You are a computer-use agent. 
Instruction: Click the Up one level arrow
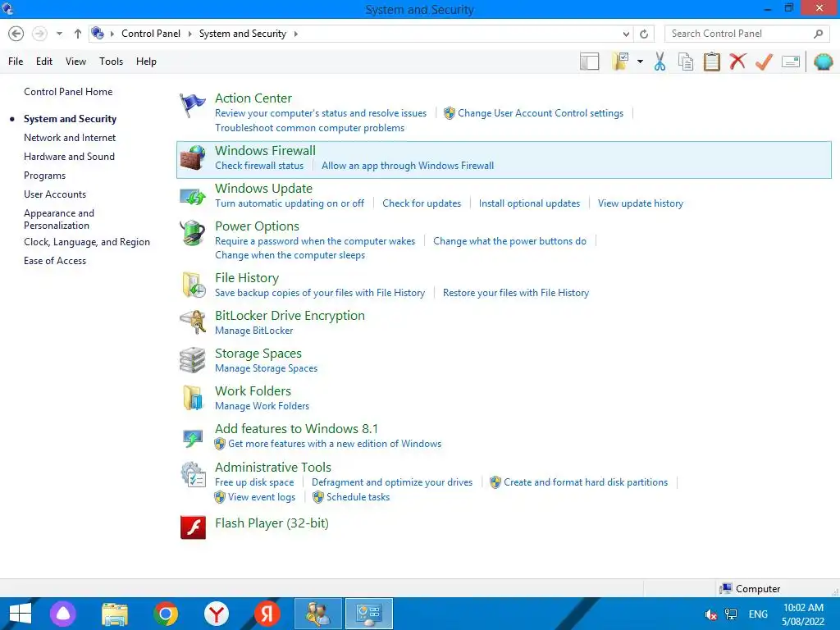tap(78, 34)
